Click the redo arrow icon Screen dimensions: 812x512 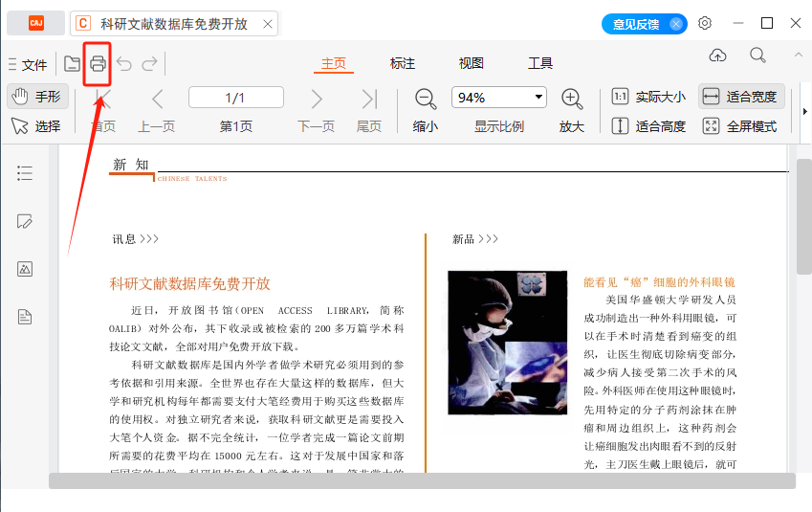(x=149, y=64)
